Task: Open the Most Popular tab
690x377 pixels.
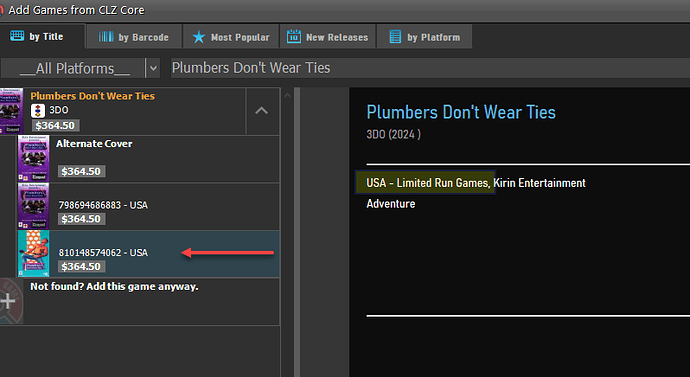Action: [x=231, y=37]
